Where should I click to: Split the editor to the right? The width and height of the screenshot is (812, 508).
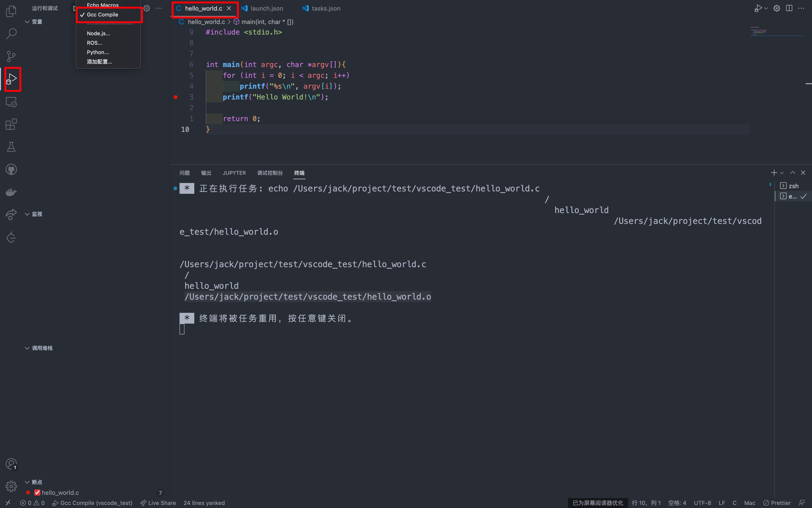(789, 8)
